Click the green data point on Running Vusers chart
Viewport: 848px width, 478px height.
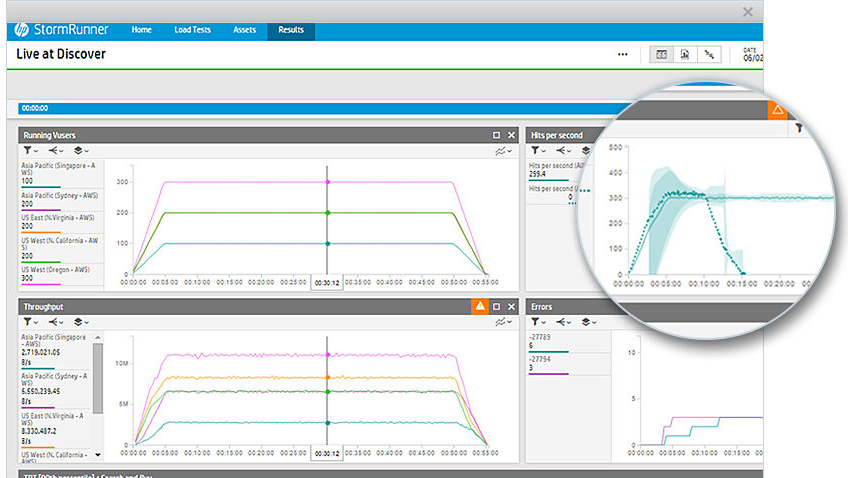[x=327, y=213]
